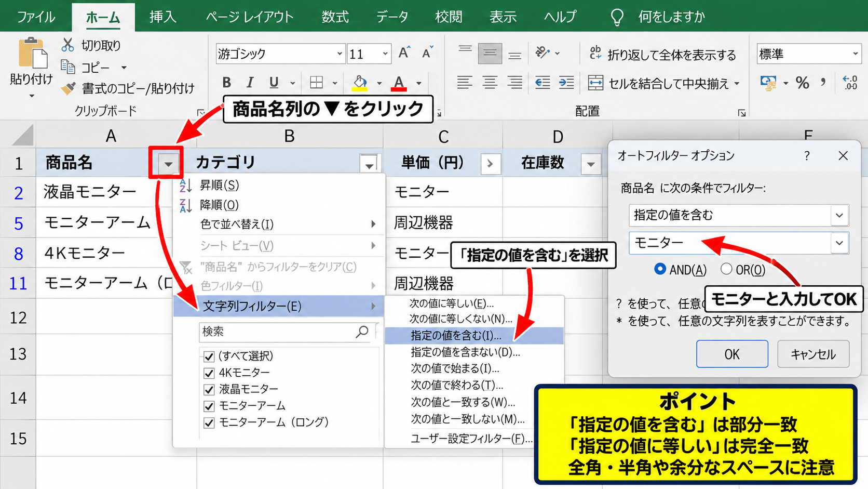Select the OR(O) radio button
Image resolution: width=868 pixels, height=489 pixels.
(x=726, y=269)
